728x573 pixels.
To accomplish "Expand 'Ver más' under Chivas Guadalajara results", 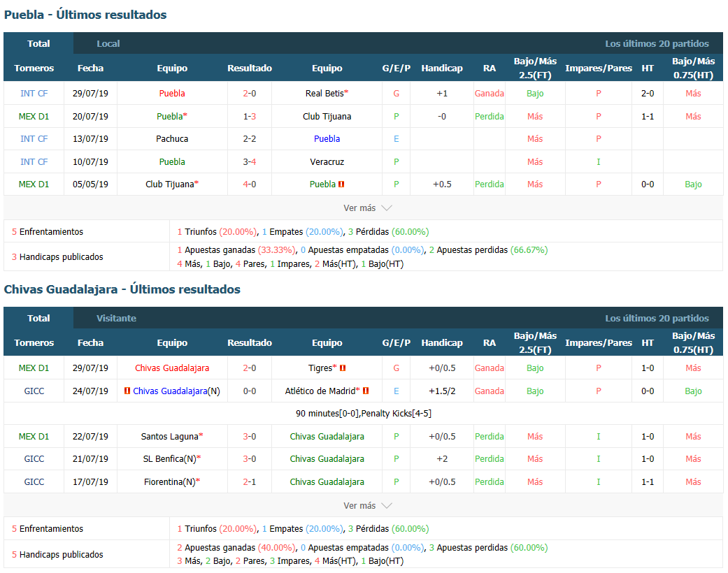I will [367, 506].
